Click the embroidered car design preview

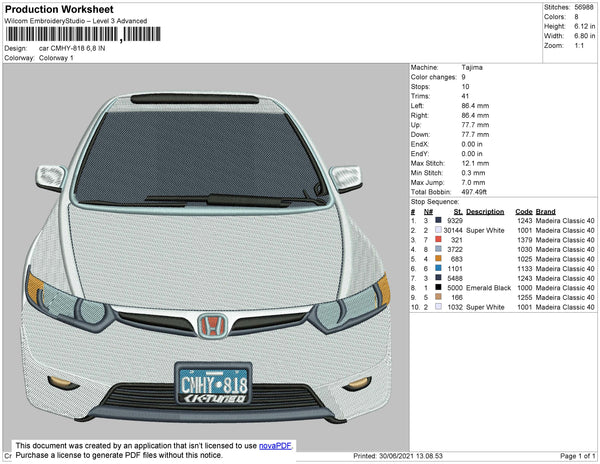pos(207,258)
